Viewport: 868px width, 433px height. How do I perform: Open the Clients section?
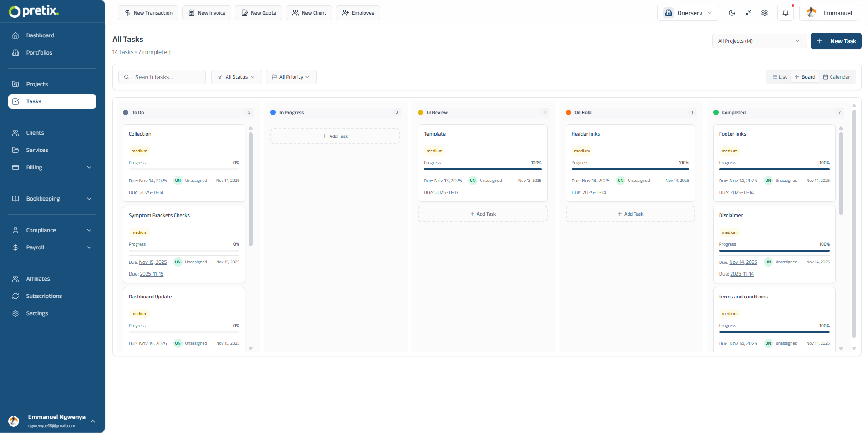(x=35, y=132)
